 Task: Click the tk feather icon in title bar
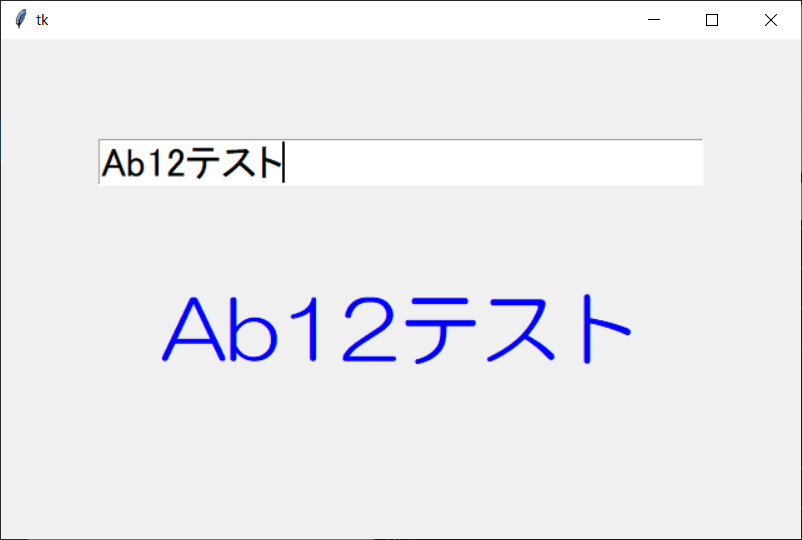(20, 19)
